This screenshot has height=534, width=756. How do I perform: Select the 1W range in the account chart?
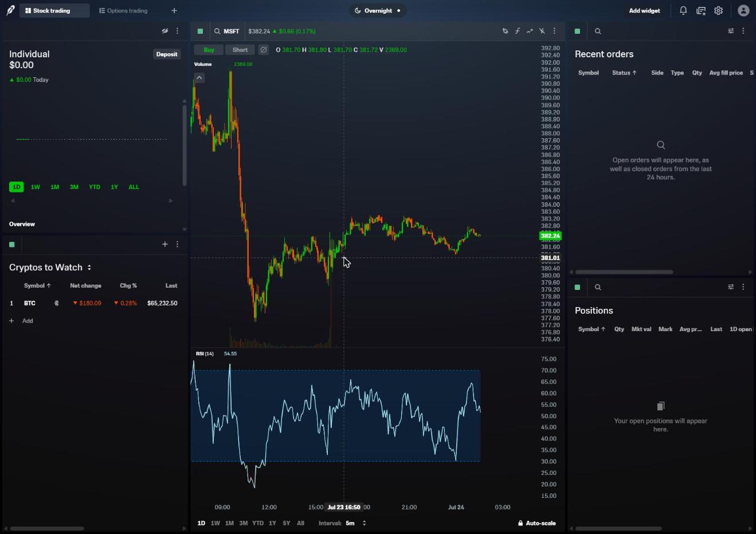(36, 187)
